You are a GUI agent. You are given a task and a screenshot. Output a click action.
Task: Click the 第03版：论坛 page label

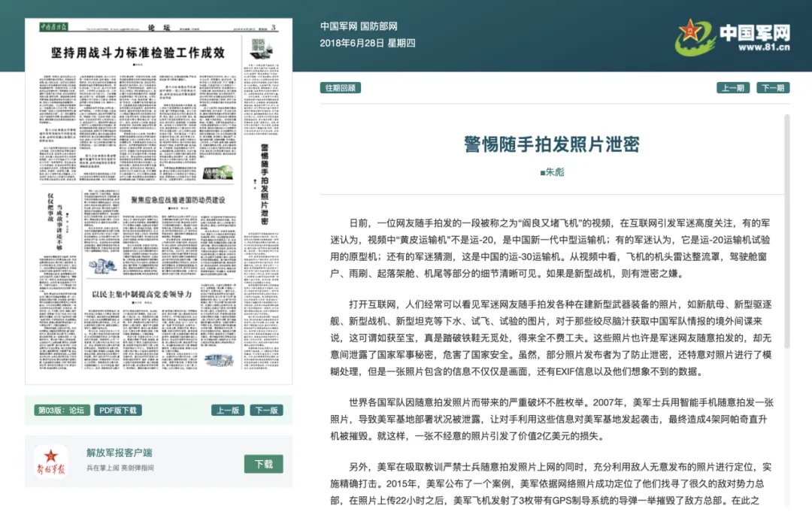62,410
